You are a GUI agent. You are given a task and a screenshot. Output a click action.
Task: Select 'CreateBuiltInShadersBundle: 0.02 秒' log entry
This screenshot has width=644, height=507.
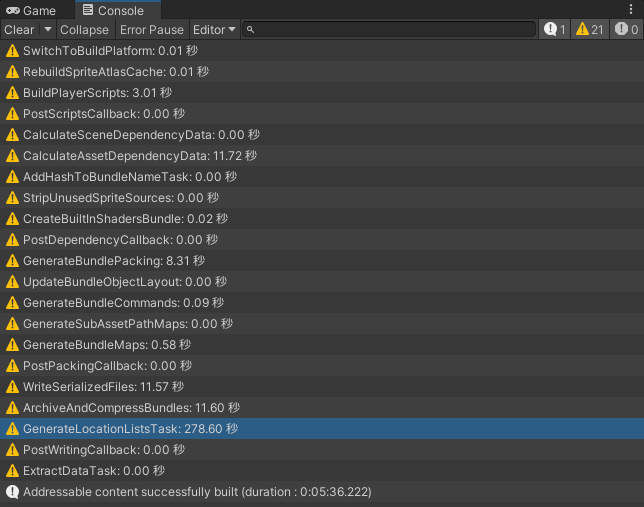point(322,219)
